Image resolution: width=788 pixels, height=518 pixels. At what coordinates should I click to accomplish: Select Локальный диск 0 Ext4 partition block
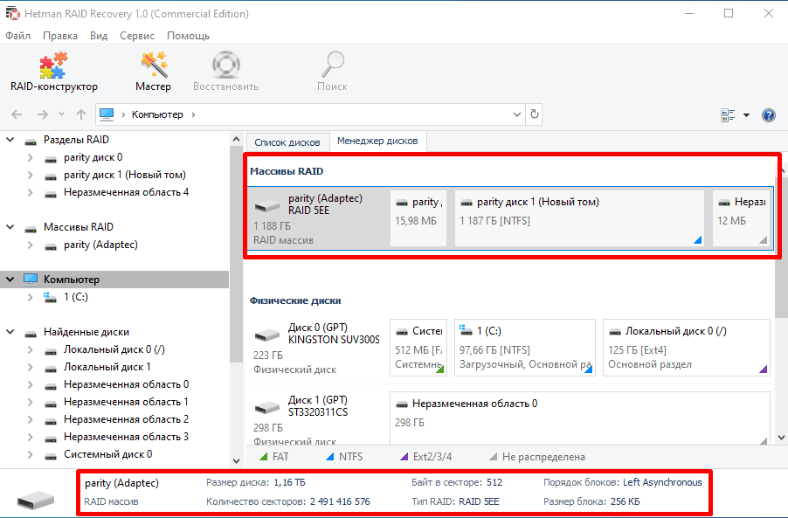(686, 348)
